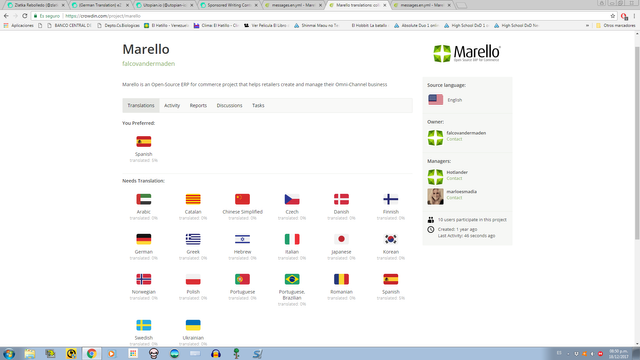Select the German language flag
Screen dimensions: 640x360
pyautogui.click(x=144, y=239)
